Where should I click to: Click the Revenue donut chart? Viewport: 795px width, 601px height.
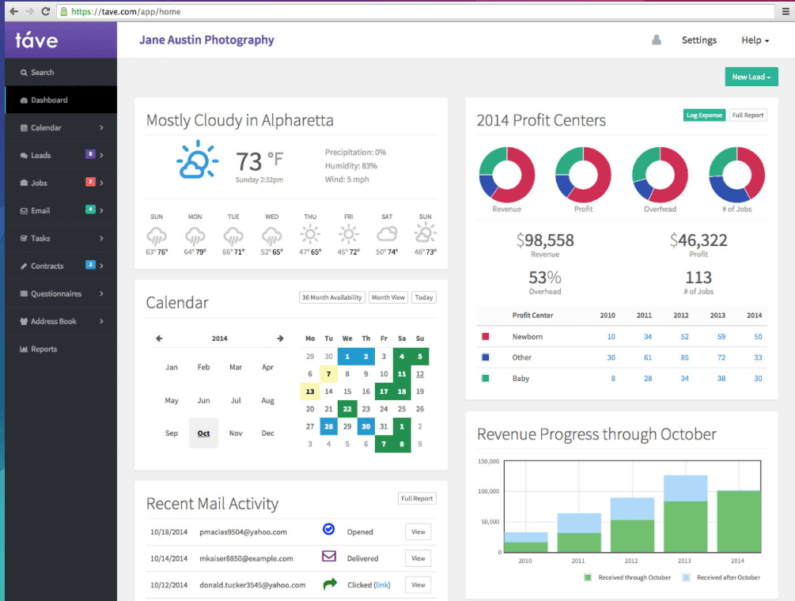pyautogui.click(x=507, y=174)
